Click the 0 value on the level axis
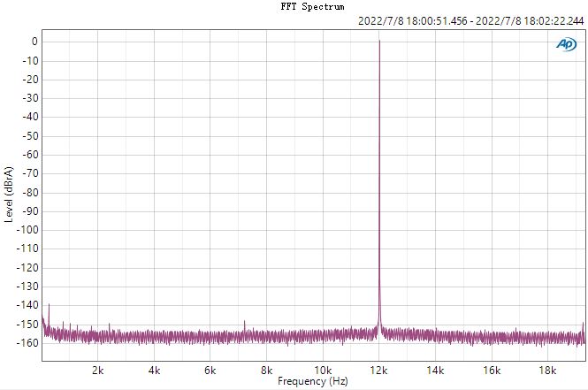 (34, 42)
